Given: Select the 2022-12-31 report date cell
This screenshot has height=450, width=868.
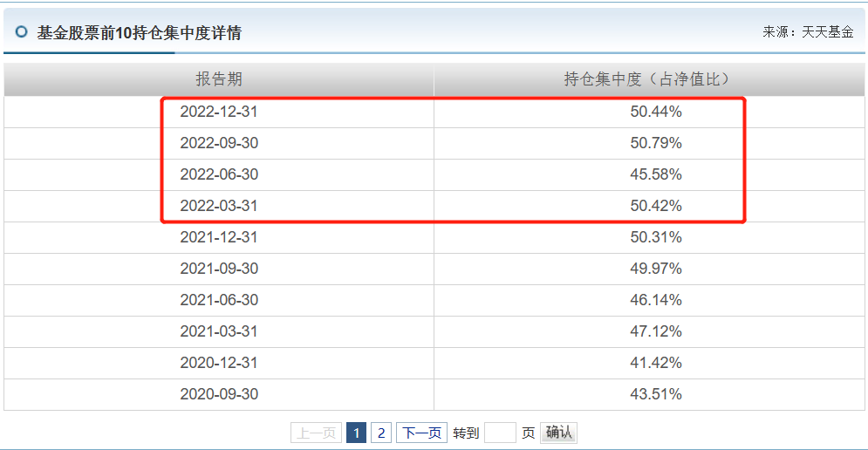Looking at the screenshot, I should point(219,112).
